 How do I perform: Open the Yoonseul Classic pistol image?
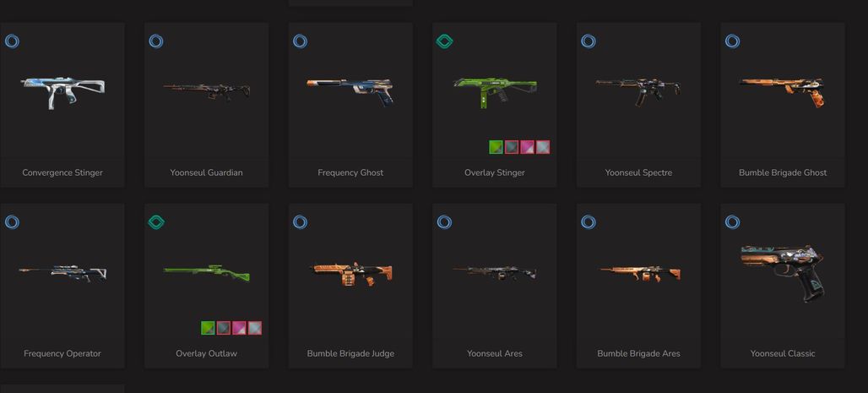783,273
